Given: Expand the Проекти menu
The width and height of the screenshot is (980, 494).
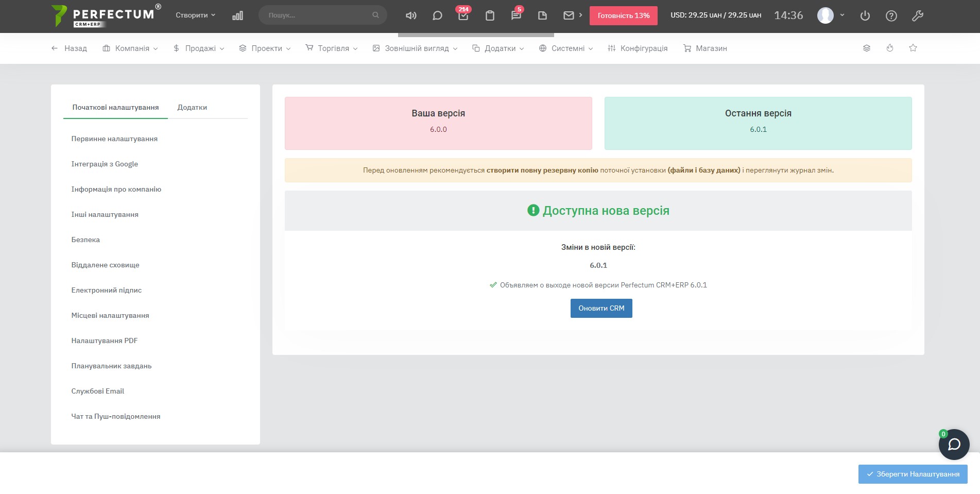Looking at the screenshot, I should 265,48.
